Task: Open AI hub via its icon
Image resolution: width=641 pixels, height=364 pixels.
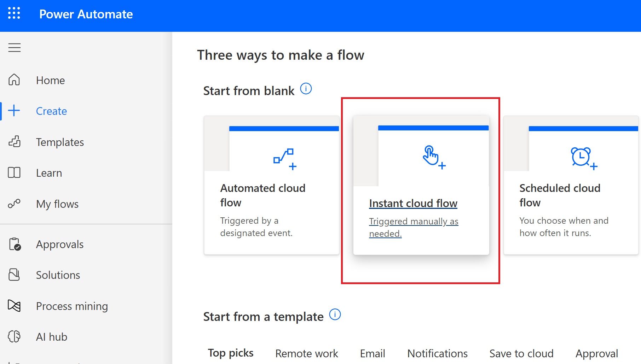Action: tap(14, 336)
